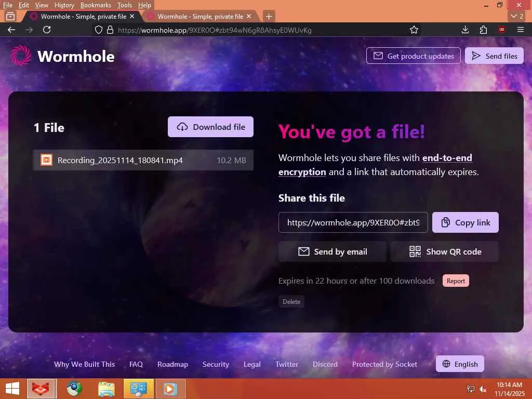
Task: Open the View menu
Action: click(x=42, y=5)
